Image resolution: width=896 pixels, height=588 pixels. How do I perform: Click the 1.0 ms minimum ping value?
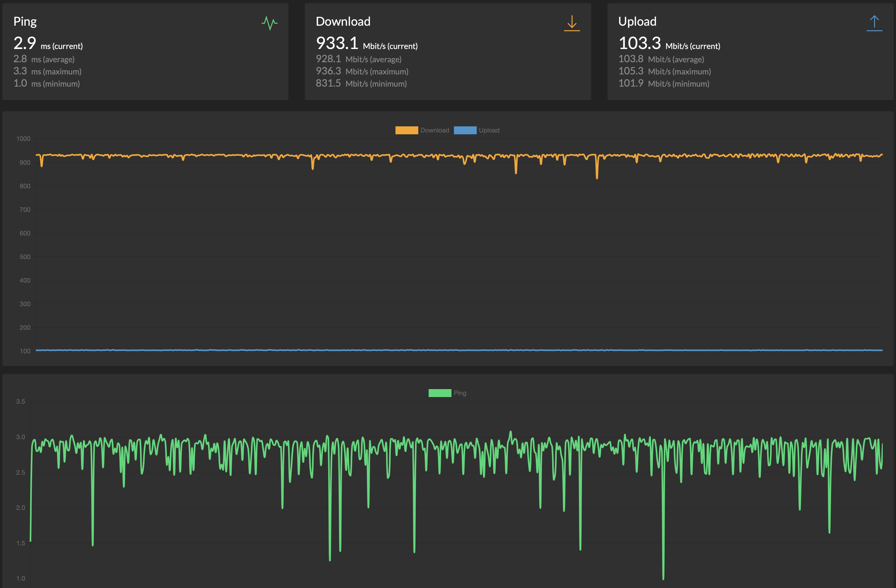pyautogui.click(x=20, y=83)
